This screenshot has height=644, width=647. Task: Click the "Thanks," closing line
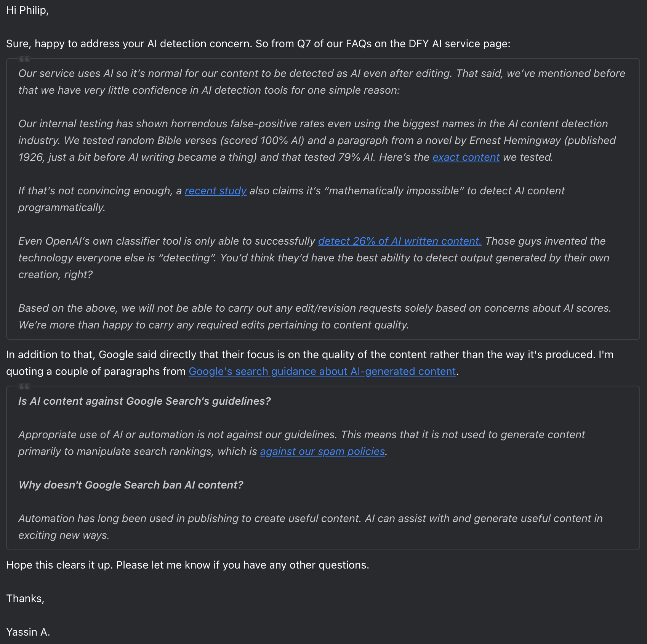(25, 599)
